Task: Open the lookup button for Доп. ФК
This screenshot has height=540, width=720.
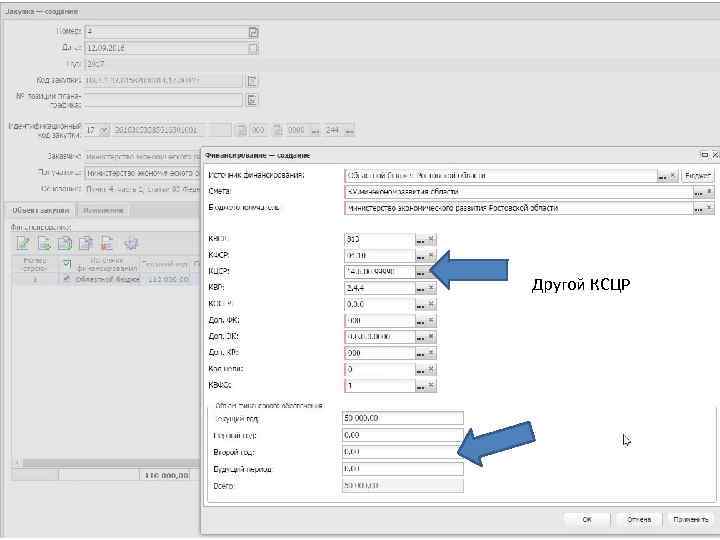Action: [420, 321]
